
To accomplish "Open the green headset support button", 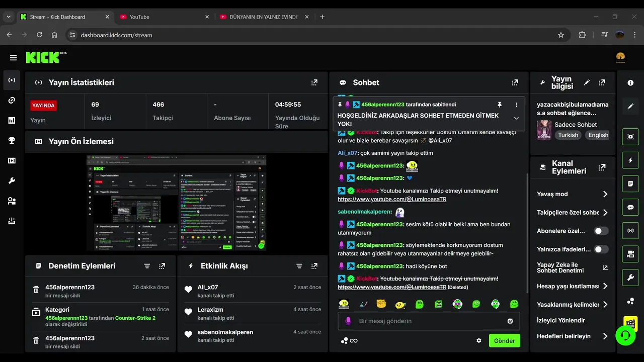I will [x=625, y=335].
